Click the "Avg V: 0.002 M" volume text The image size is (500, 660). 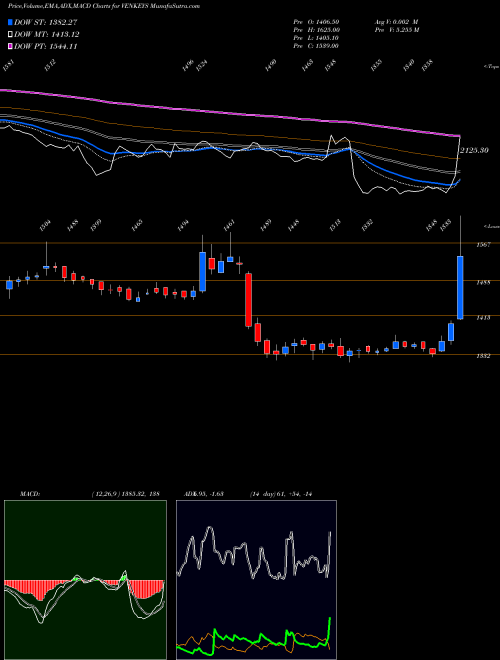coord(396,21)
